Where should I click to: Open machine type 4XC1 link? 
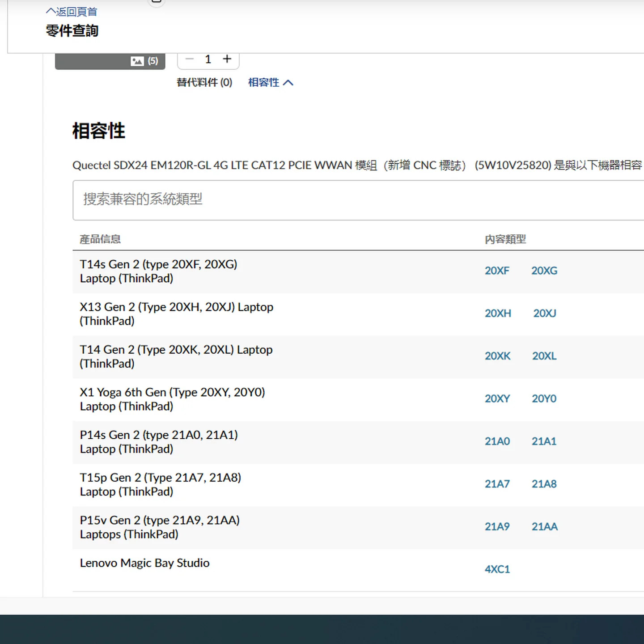497,569
